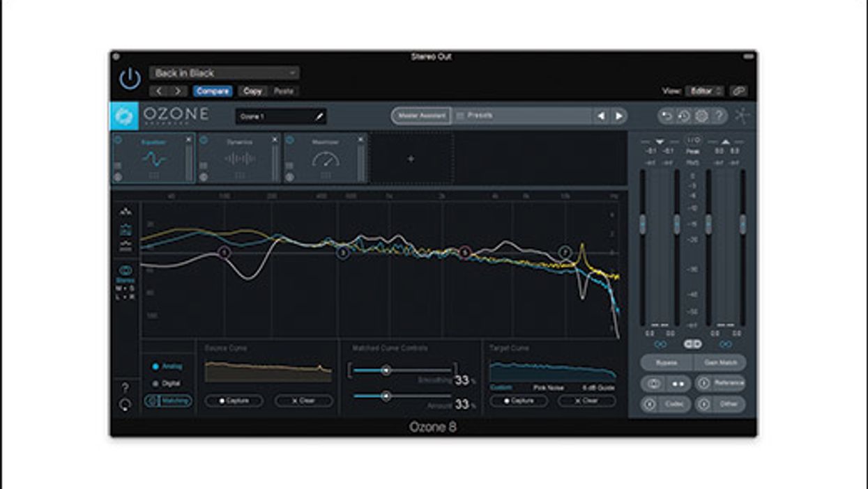Image resolution: width=868 pixels, height=489 pixels.
Task: Open the Presets browser list
Action: pos(523,116)
